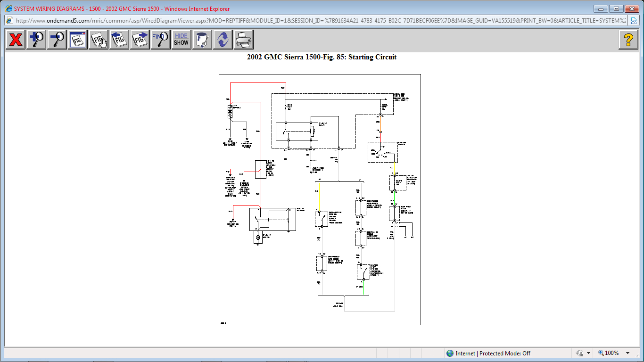
Task: Click the 2002 GMC Sierra 1500-Fig. 85 title
Action: (x=322, y=57)
